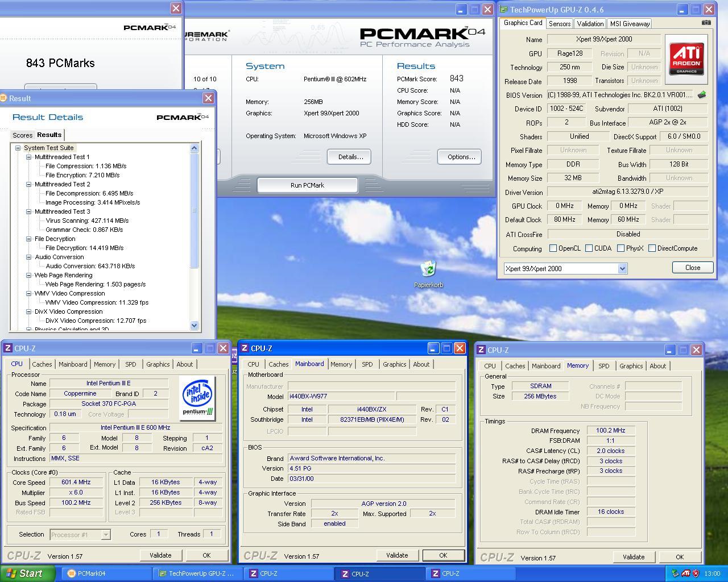The height and width of the screenshot is (582, 728).
Task: Click the GPU-Z screenshot camera icon
Action: pyautogui.click(x=706, y=23)
